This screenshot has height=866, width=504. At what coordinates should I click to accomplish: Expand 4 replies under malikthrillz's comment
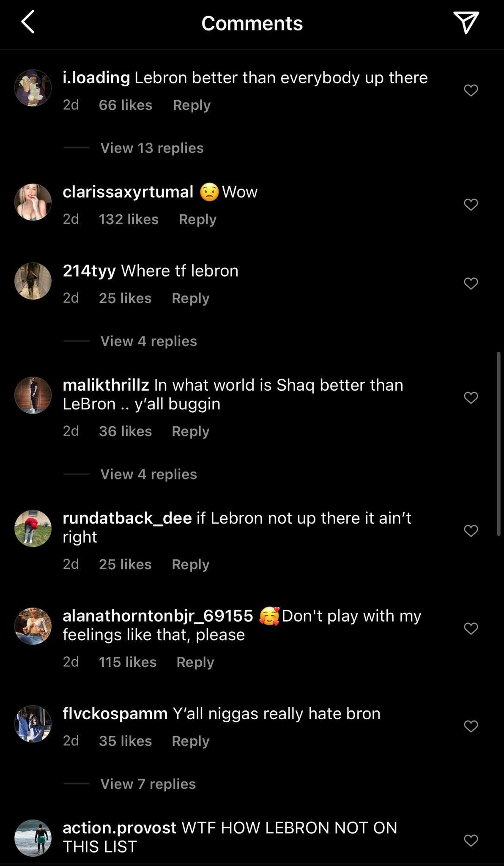point(148,474)
